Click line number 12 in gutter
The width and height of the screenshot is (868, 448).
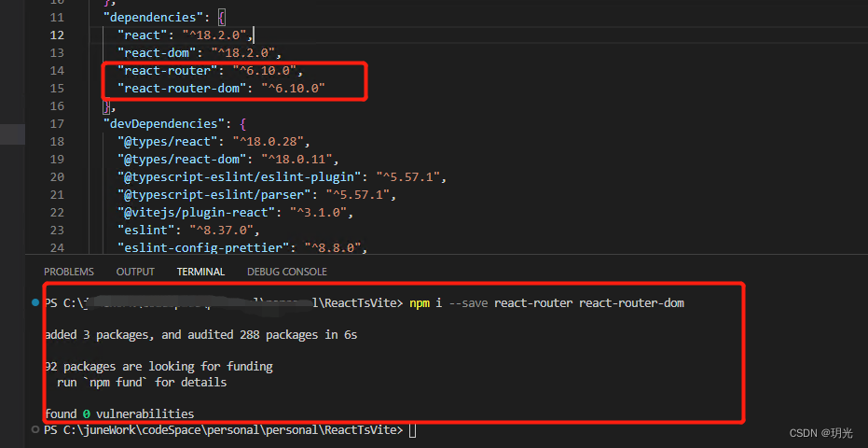pos(57,35)
